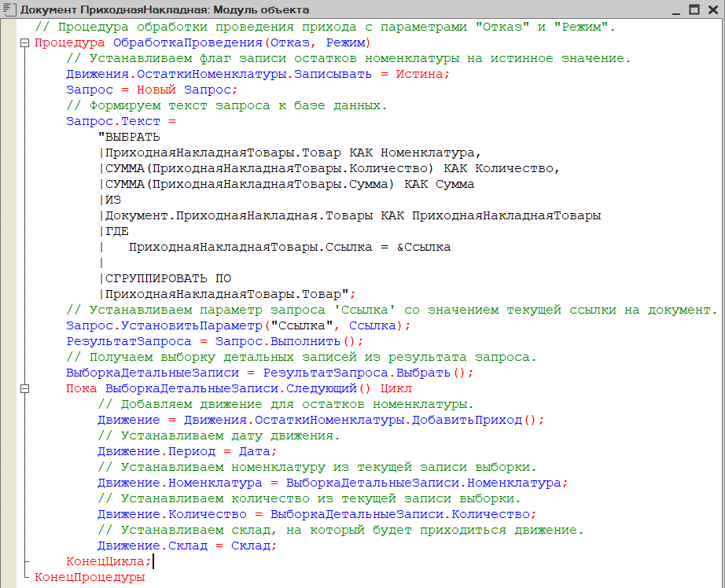This screenshot has height=588, width=725.
Task: Click comment "Устанавливаем параметр запроса 'Ссылка'"
Action: (392, 311)
